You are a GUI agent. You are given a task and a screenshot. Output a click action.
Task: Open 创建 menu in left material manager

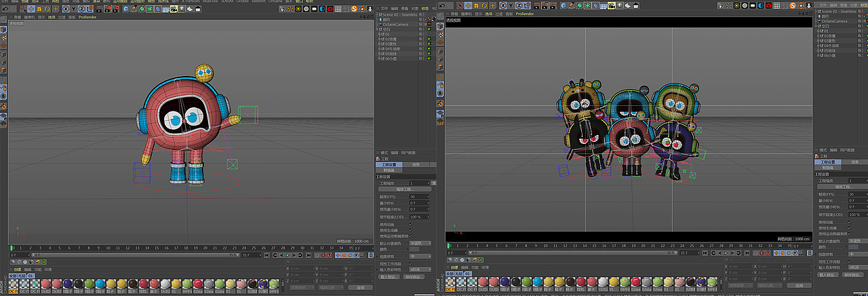[x=18, y=270]
